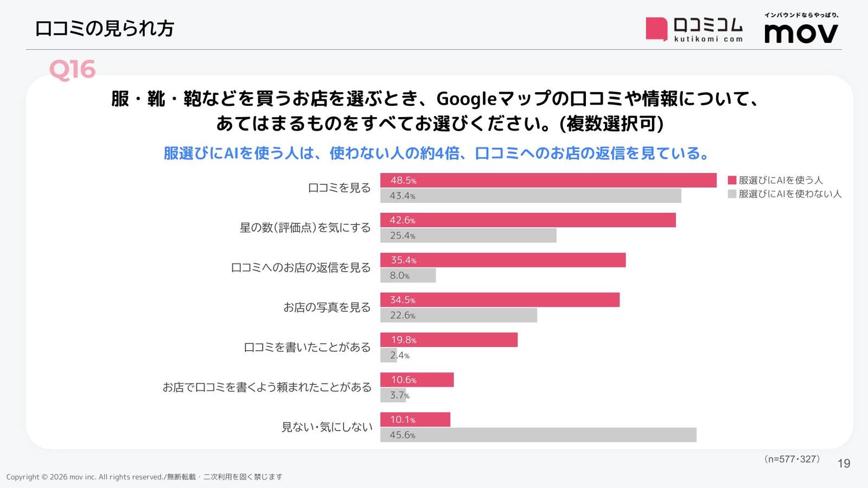Select the 34.5% pink bar for お店の写真
Screen dimensions: 868x488
coord(500,300)
